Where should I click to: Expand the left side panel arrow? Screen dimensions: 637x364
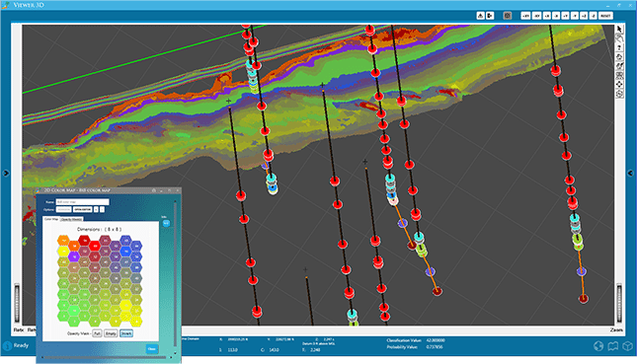[x=6, y=174]
